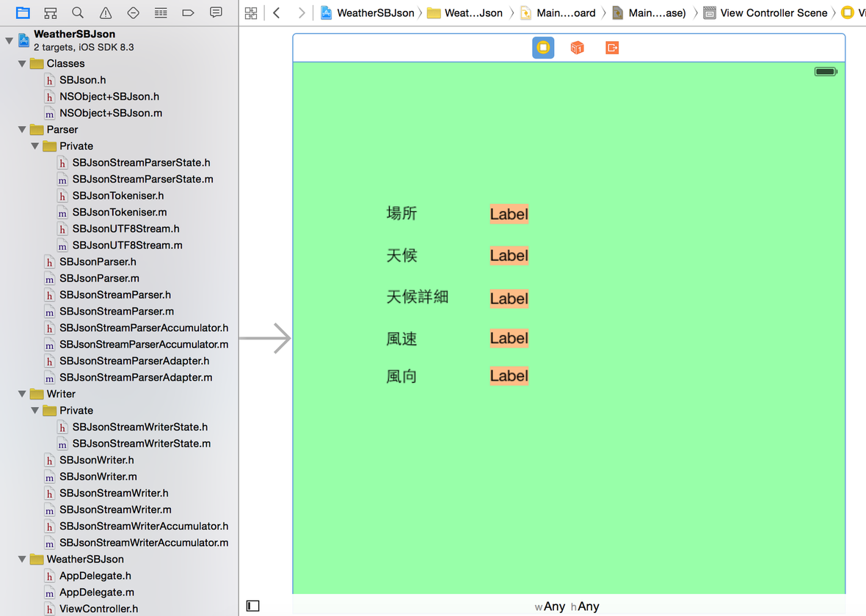866x616 pixels.
Task: Open the wAny hAny size class control
Action: 567,606
